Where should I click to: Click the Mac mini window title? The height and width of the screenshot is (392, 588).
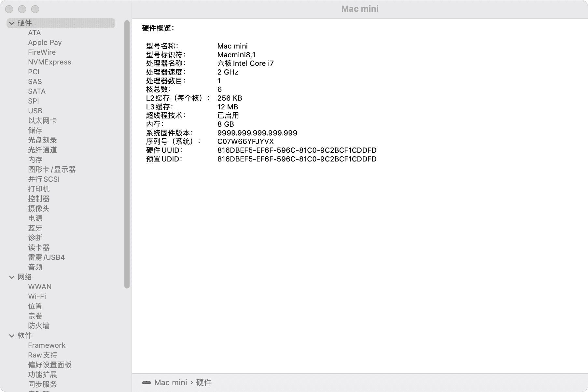(360, 9)
